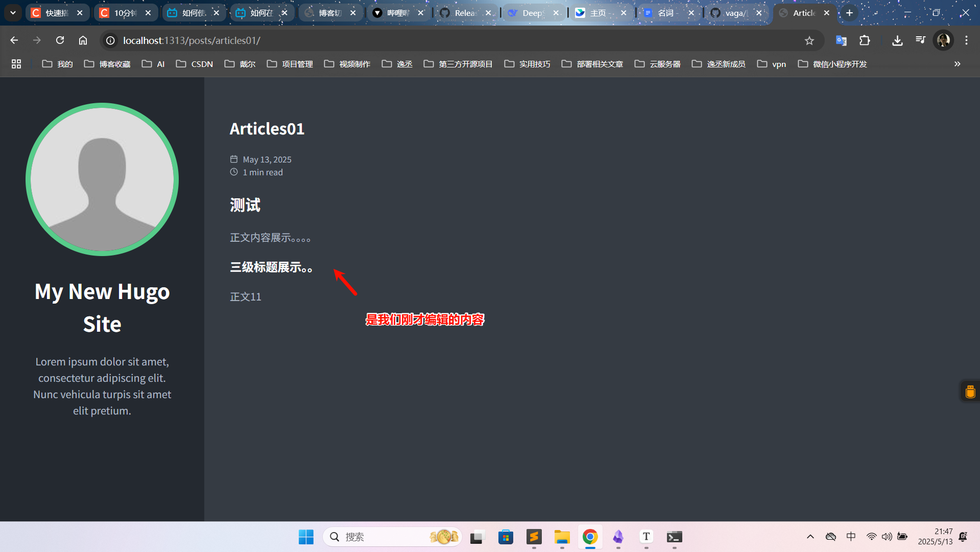Switch to the 哔哩哔 tab
The image size is (980, 552).
click(x=398, y=13)
